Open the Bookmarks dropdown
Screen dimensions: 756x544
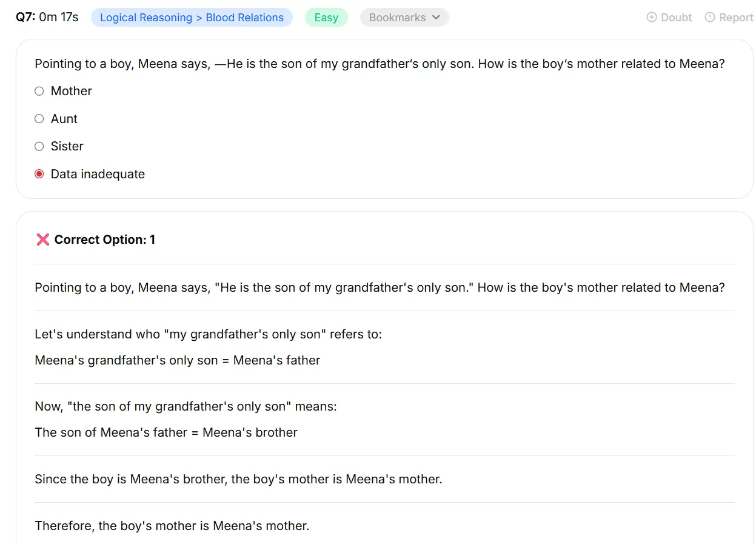[404, 18]
